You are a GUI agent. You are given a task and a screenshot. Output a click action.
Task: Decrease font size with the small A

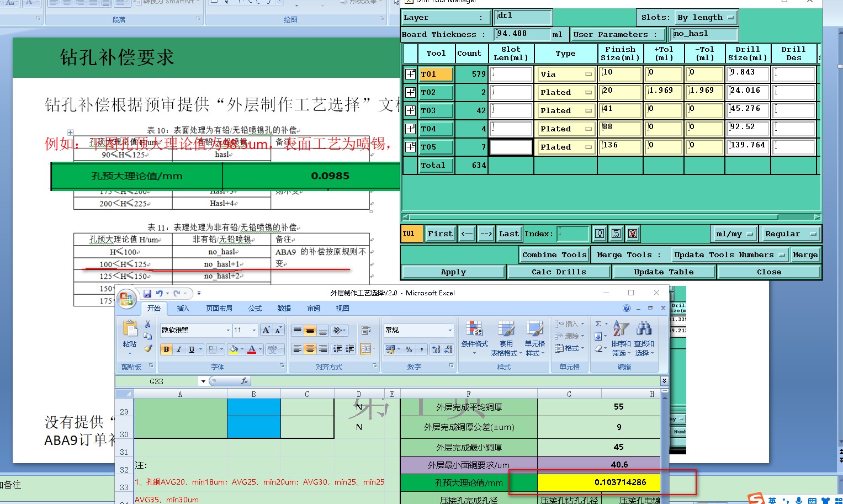(278, 330)
